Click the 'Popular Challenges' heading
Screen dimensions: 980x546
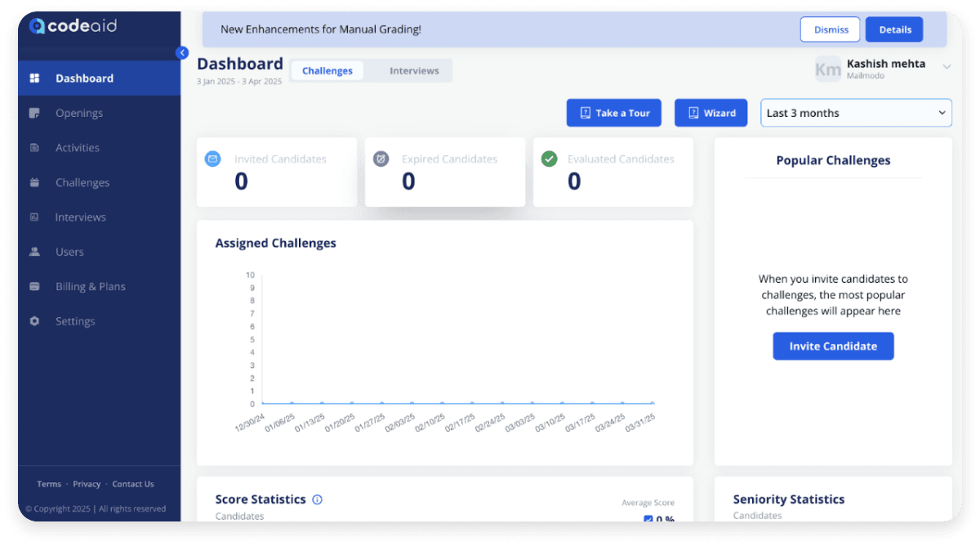833,160
